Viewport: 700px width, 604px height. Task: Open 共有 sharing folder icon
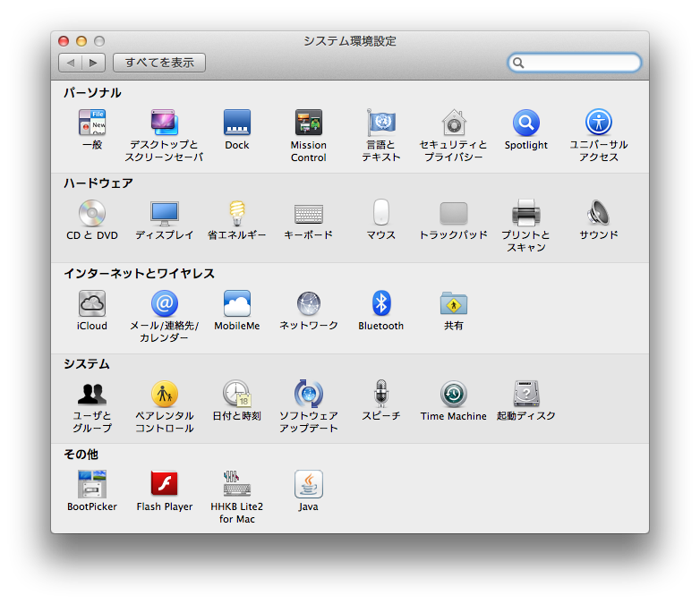point(454,303)
